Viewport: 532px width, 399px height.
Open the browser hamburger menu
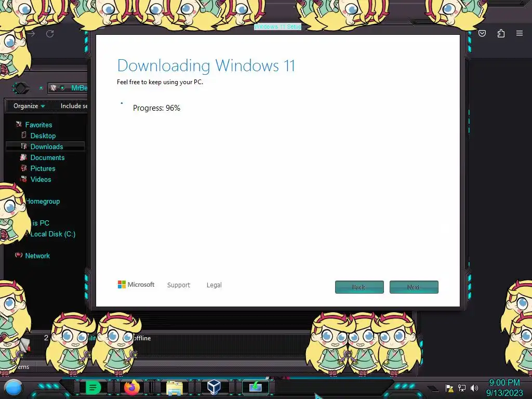(x=520, y=33)
